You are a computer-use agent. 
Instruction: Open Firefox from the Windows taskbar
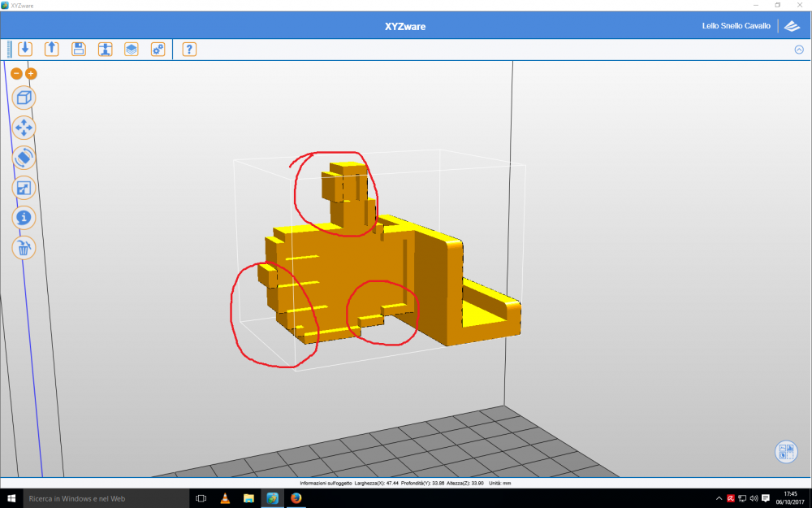click(296, 498)
